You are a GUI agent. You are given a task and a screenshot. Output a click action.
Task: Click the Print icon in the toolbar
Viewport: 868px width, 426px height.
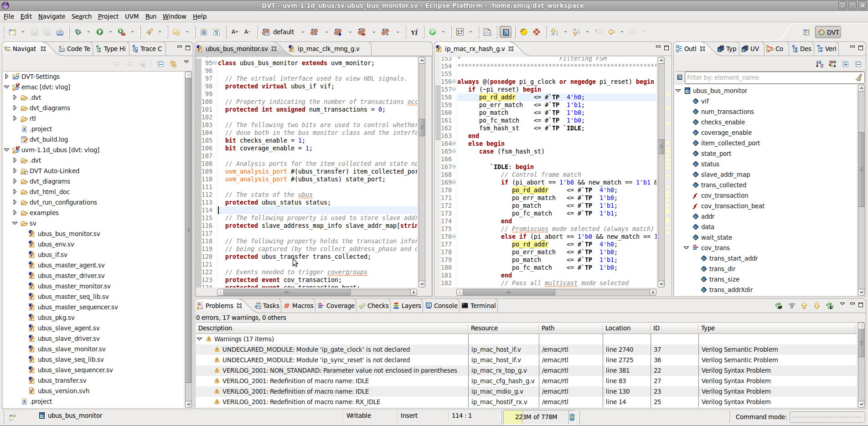[x=60, y=32]
